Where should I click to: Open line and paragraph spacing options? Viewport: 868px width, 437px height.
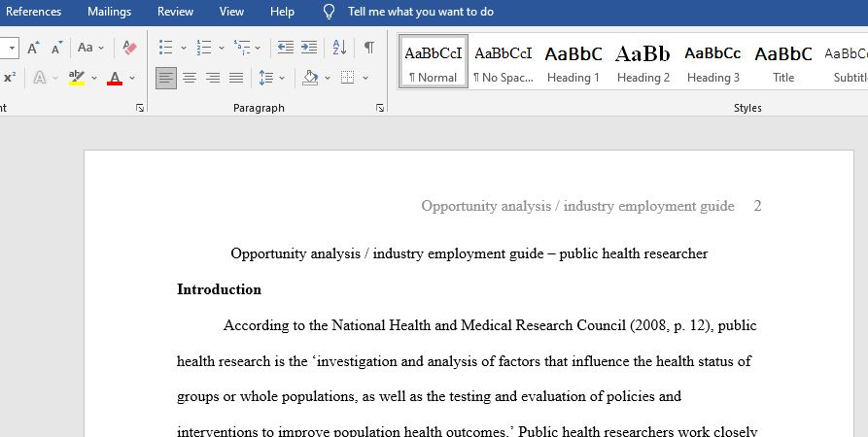266,78
